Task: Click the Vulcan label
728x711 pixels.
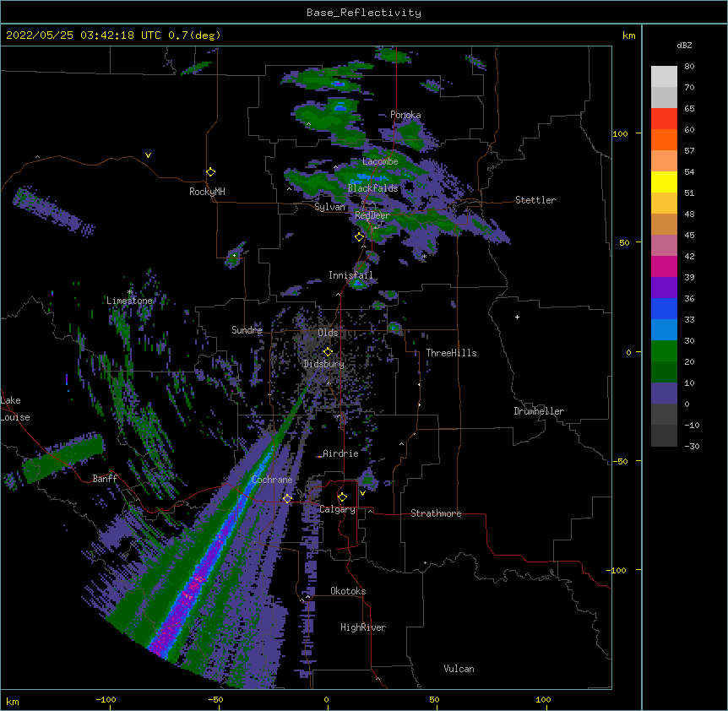Action: [x=459, y=669]
